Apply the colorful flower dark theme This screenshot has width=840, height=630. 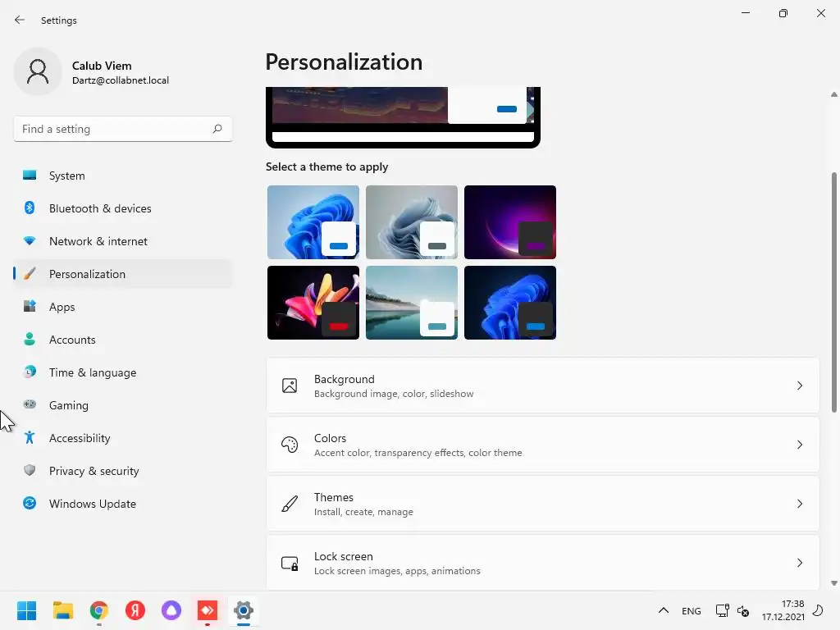(313, 303)
